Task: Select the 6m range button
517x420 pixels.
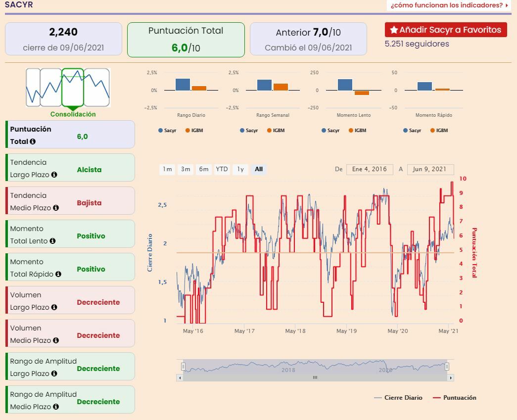Action: coord(204,169)
